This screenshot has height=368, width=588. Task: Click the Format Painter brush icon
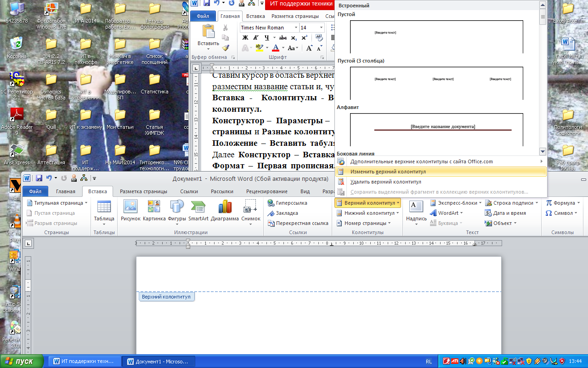coord(226,47)
